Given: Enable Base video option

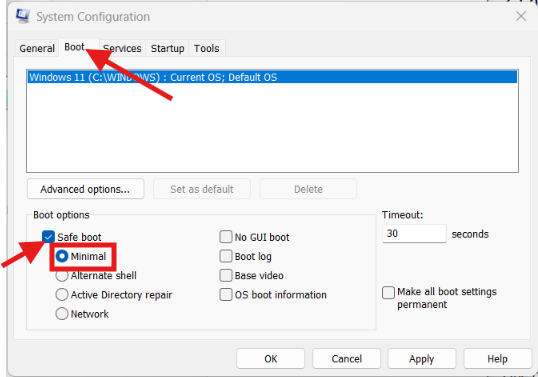Looking at the screenshot, I should click(226, 275).
